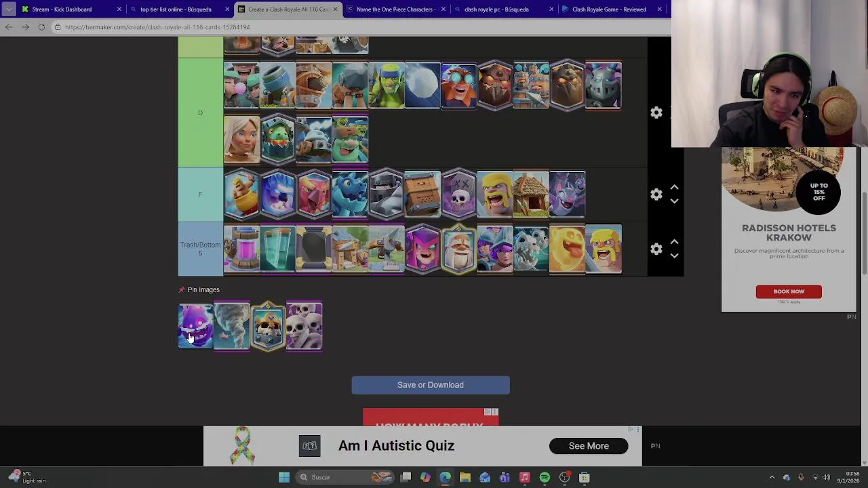
Task: Select the Create a Clash Royale tab
Action: pos(288,9)
